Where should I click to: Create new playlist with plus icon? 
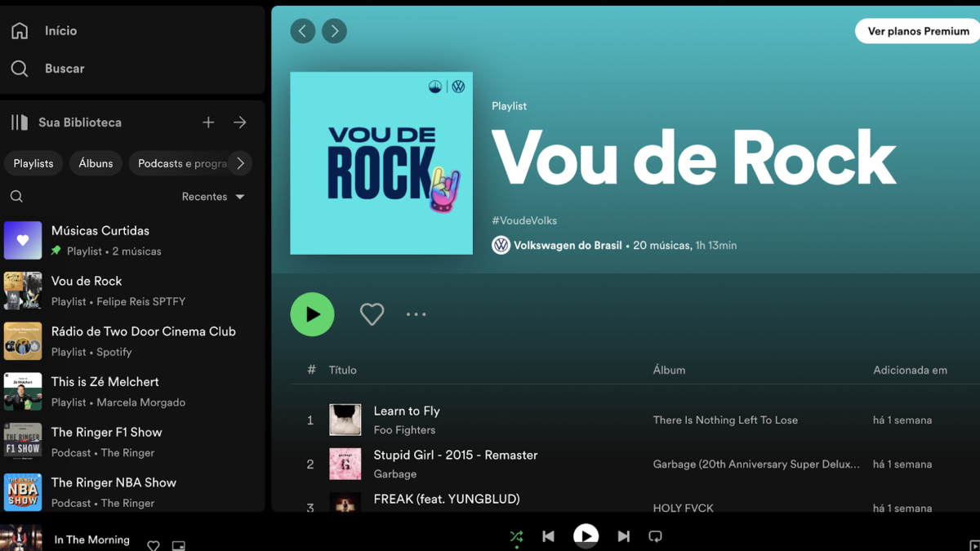[208, 122]
